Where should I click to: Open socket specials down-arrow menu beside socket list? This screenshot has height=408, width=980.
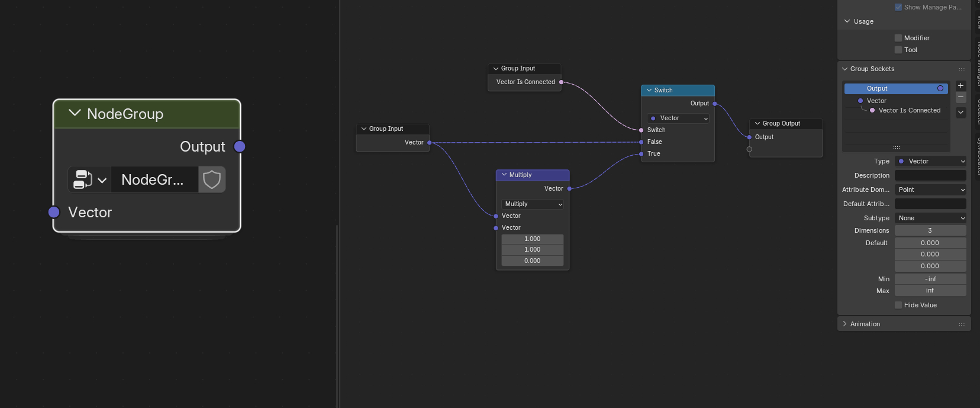961,112
